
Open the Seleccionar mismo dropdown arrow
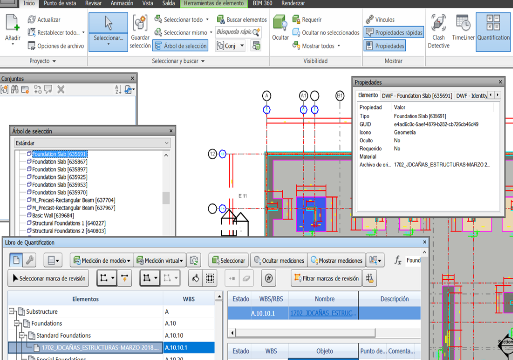point(211,33)
